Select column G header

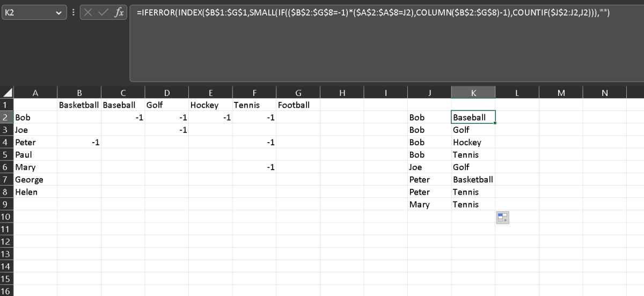click(x=298, y=93)
